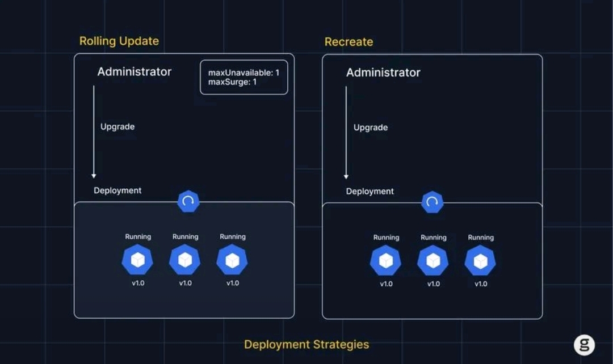Select the leftmost pod in Rolling Update
Screen dimensions: 613x364
pos(137,260)
